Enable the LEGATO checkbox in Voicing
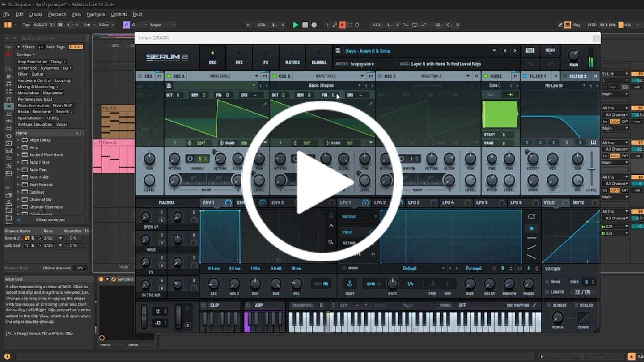This screenshot has height=362, width=644. (x=547, y=292)
